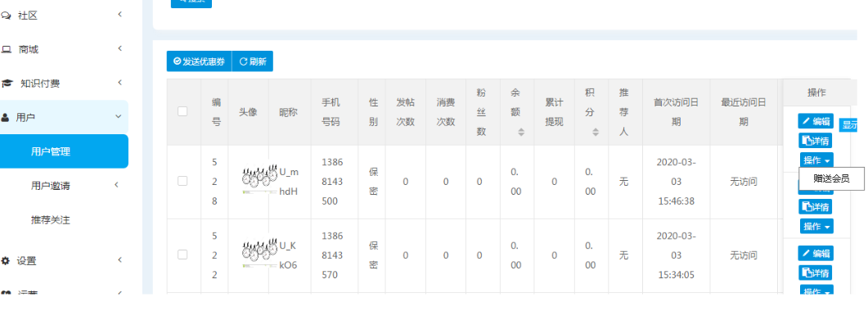Click the 累计提现 column header
Viewport: 868px width, 320px height.
(x=554, y=112)
